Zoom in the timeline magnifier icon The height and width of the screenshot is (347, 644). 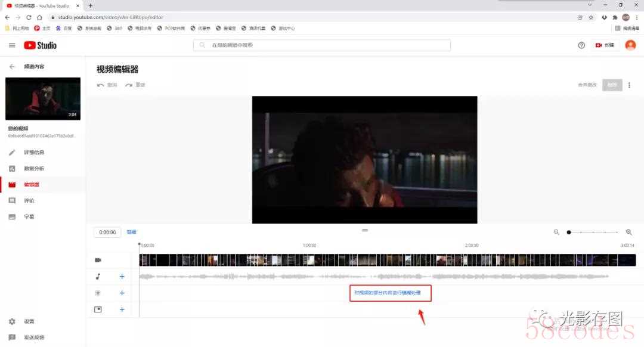[x=629, y=232]
